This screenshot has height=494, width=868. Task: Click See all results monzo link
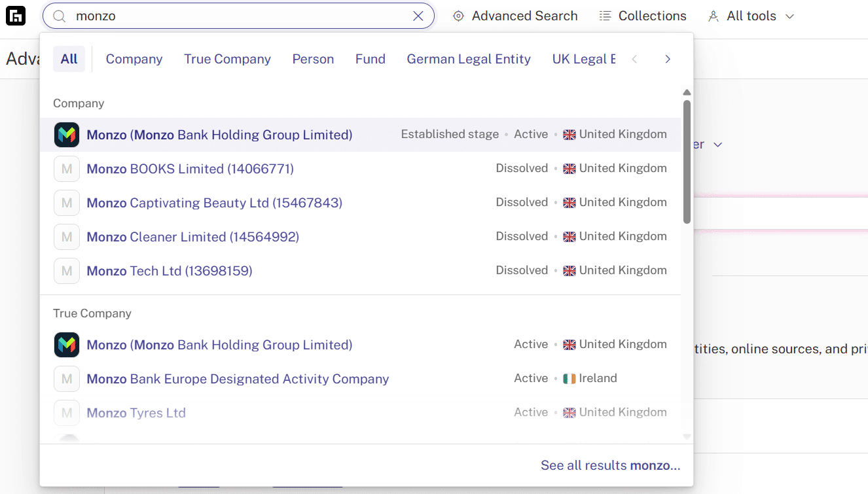tap(610, 465)
